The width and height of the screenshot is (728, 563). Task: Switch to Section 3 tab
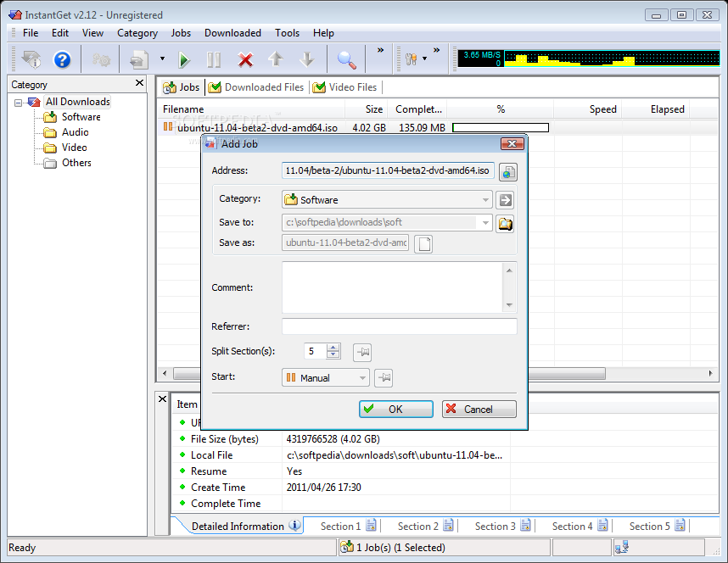click(502, 527)
